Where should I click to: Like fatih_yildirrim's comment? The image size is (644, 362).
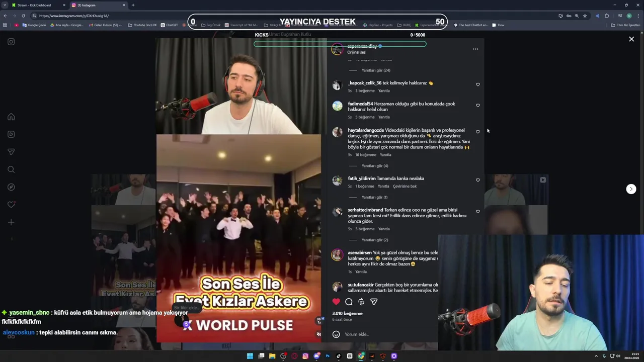pos(478,180)
